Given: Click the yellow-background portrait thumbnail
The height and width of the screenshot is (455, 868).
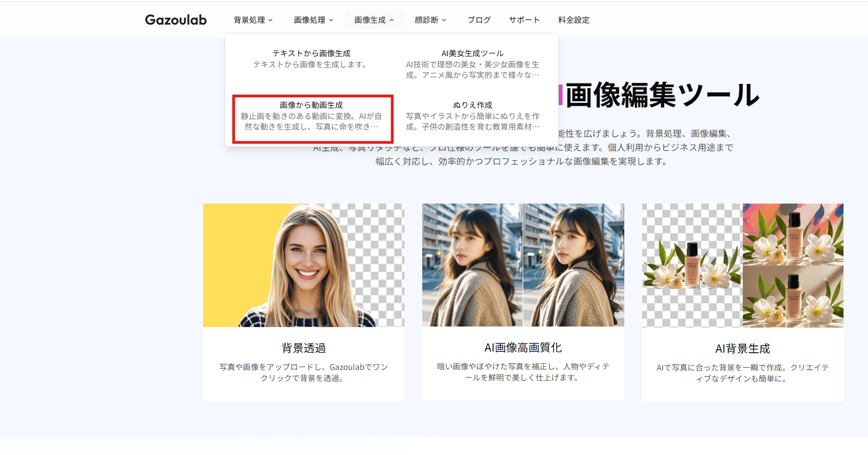Looking at the screenshot, I should click(x=303, y=265).
